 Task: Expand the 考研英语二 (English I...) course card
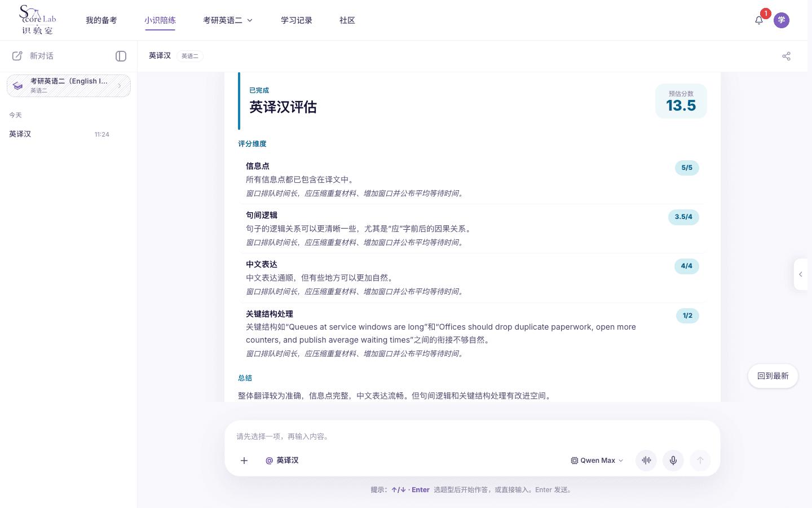tap(69, 86)
